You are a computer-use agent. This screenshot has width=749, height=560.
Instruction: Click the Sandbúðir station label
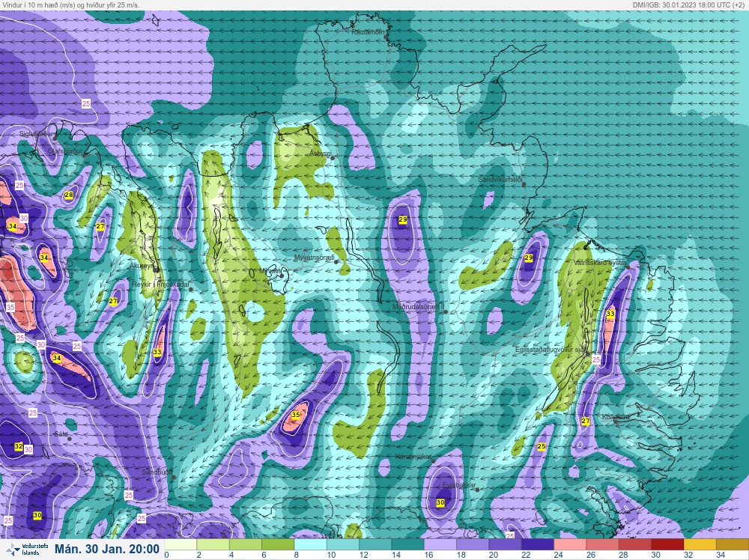[x=157, y=472]
